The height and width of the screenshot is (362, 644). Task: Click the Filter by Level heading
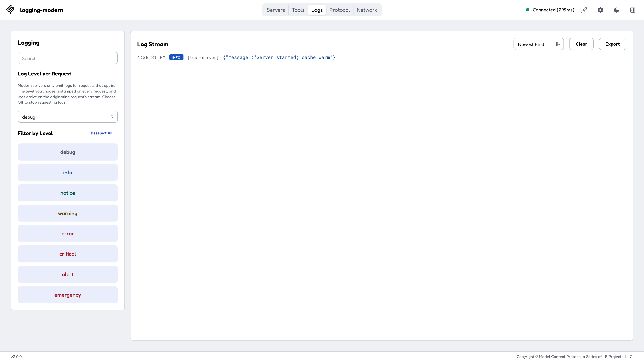(35, 133)
